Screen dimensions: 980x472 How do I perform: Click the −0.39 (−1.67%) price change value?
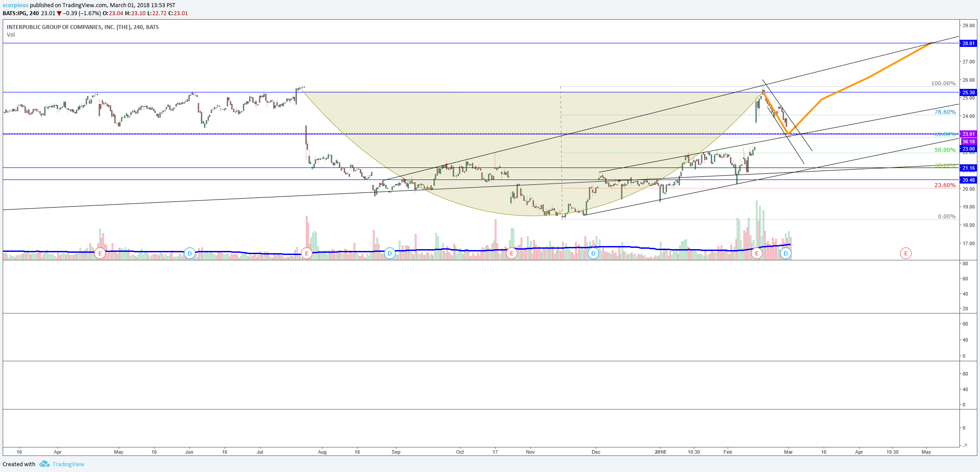[x=82, y=13]
